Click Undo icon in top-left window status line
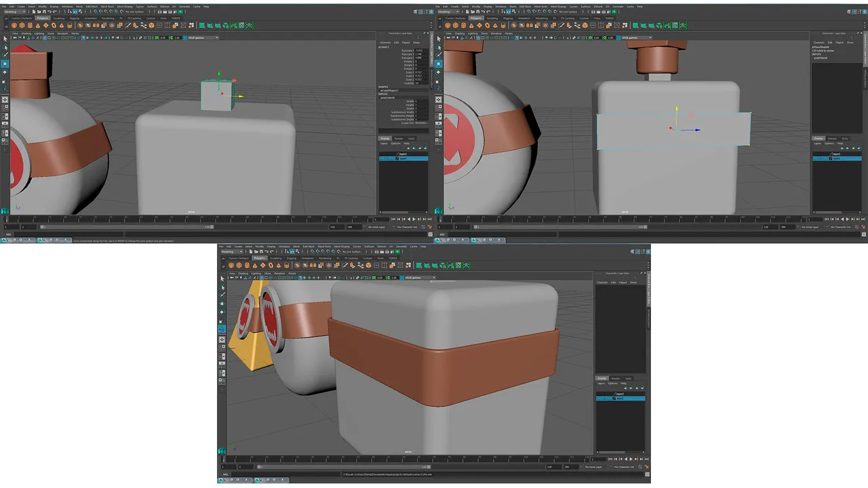 pos(50,12)
